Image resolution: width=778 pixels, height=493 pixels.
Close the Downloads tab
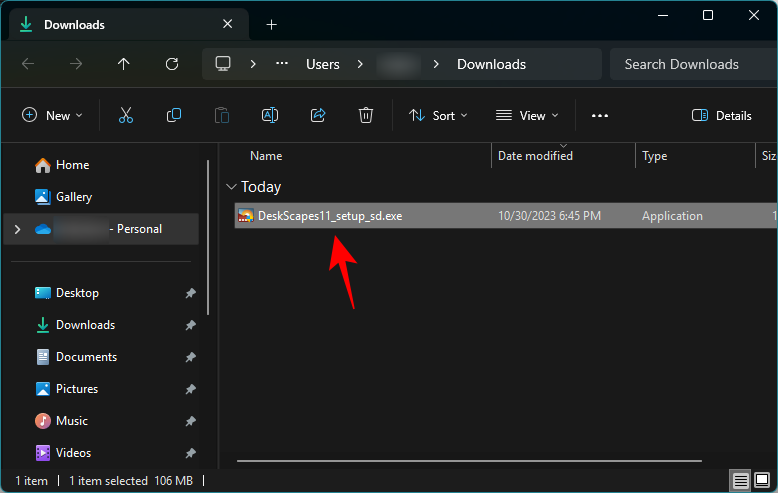click(x=227, y=24)
